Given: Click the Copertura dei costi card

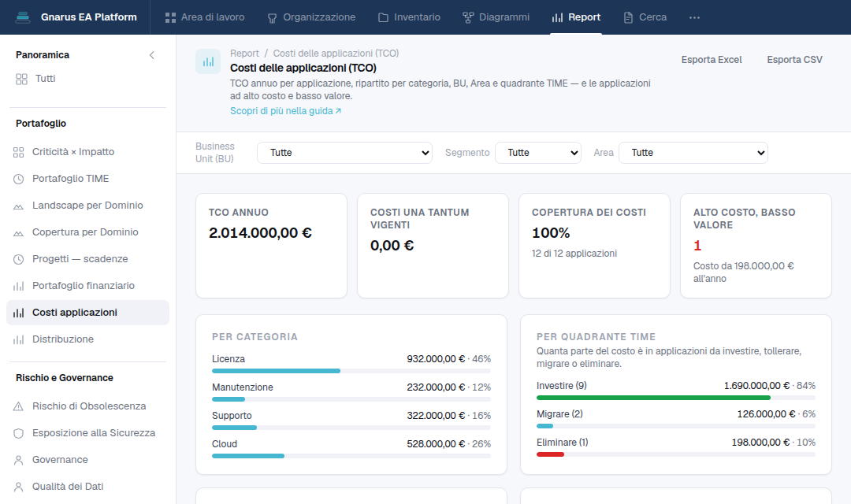Looking at the screenshot, I should click(594, 246).
